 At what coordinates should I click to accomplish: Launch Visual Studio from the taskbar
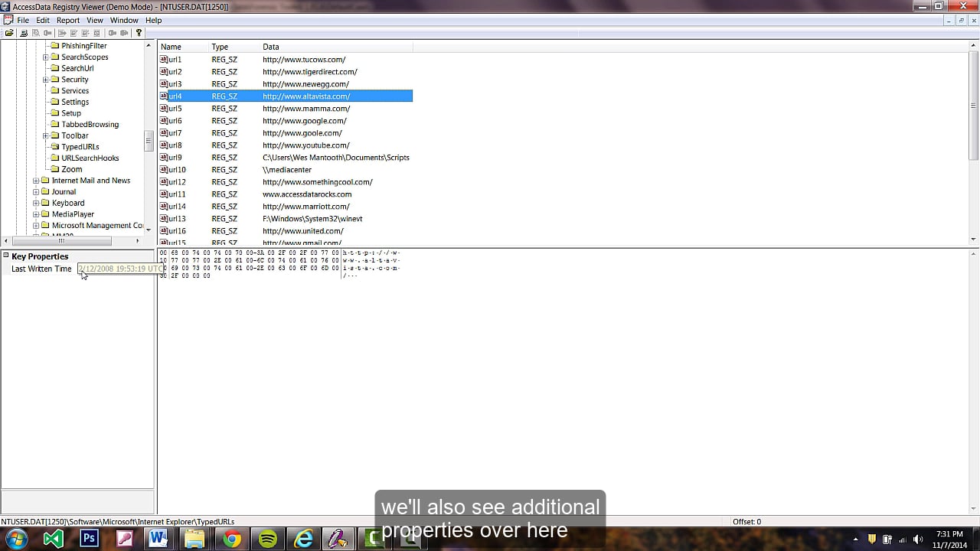tap(53, 539)
